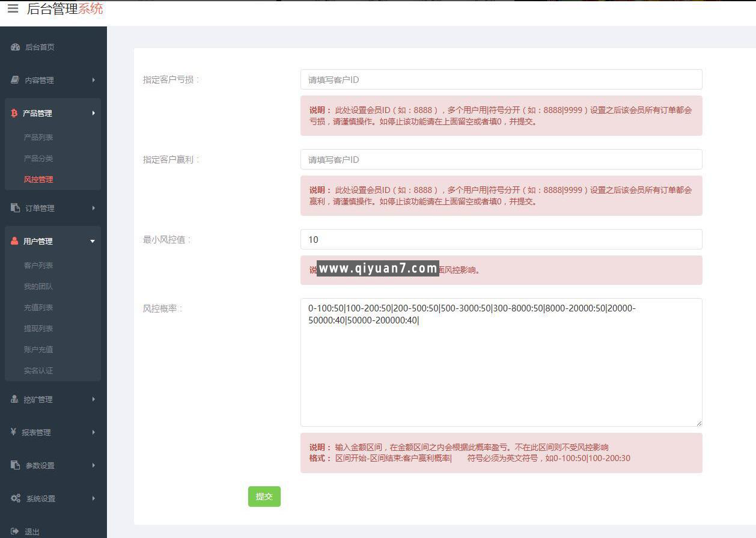Expand the 内容管理 submenu arrow
Screen dimensions: 756x538
click(x=93, y=80)
